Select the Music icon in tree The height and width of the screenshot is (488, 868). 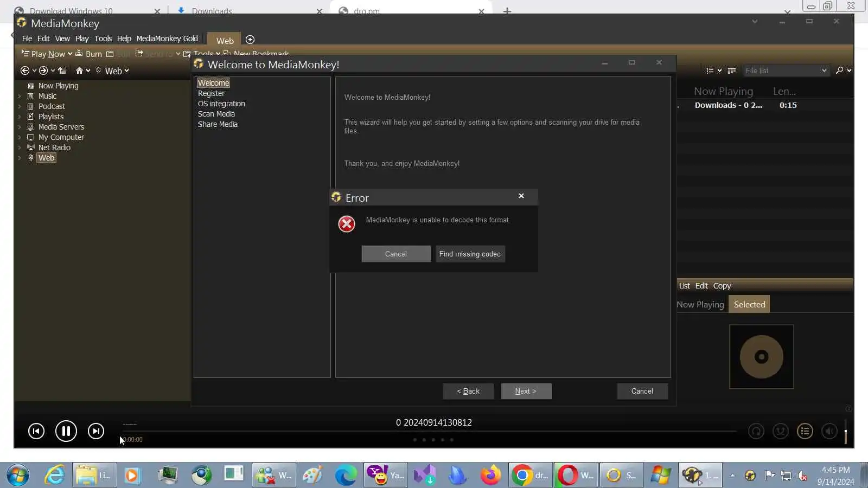click(x=30, y=96)
